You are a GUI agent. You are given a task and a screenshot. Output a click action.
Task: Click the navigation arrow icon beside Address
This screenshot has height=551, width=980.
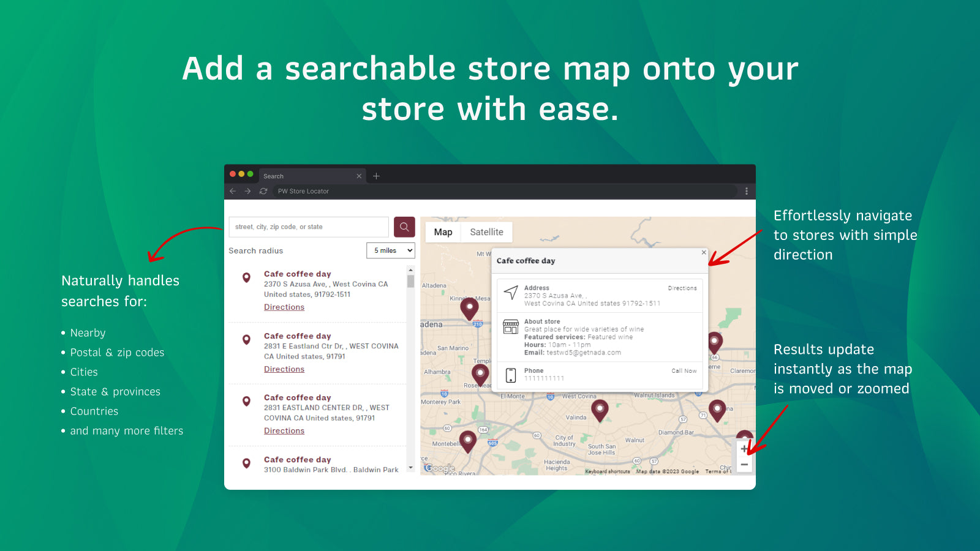pyautogui.click(x=510, y=293)
